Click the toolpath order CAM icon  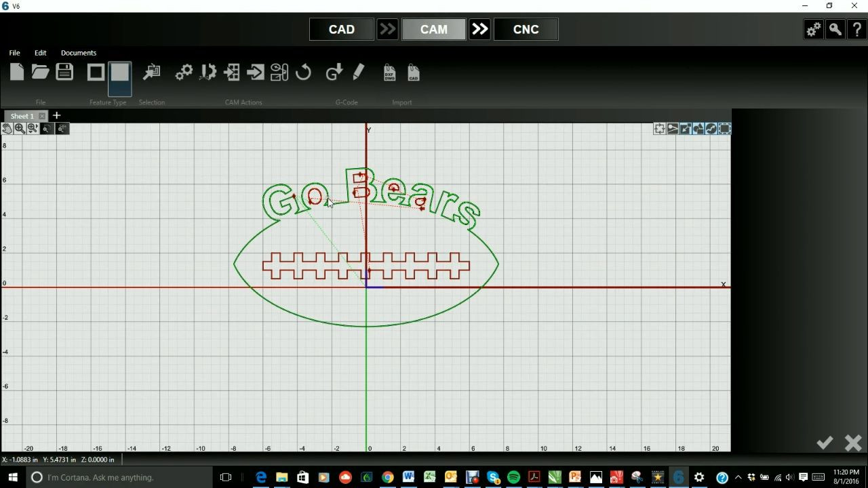pos(279,73)
